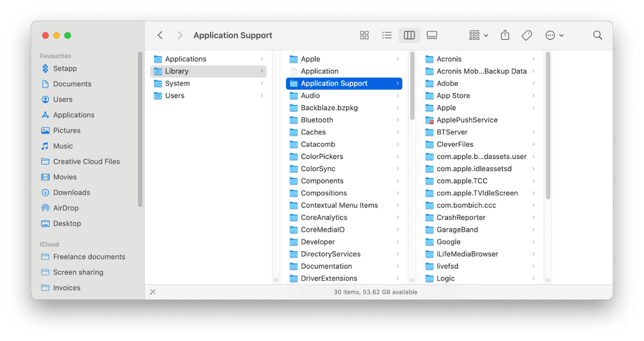644x341 pixels.
Task: Expand the ColorSync folder chevron
Action: (398, 168)
